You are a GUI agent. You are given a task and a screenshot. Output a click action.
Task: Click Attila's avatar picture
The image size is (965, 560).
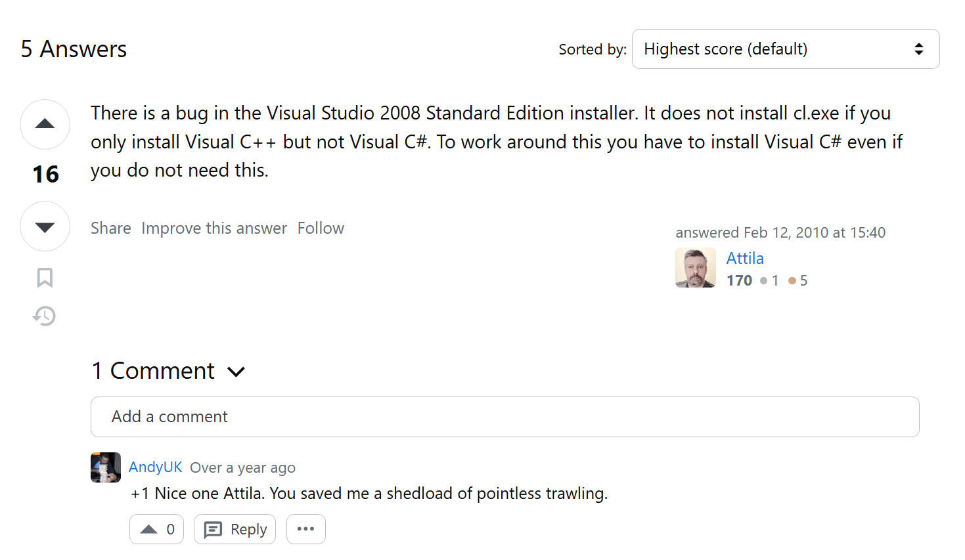coord(696,268)
